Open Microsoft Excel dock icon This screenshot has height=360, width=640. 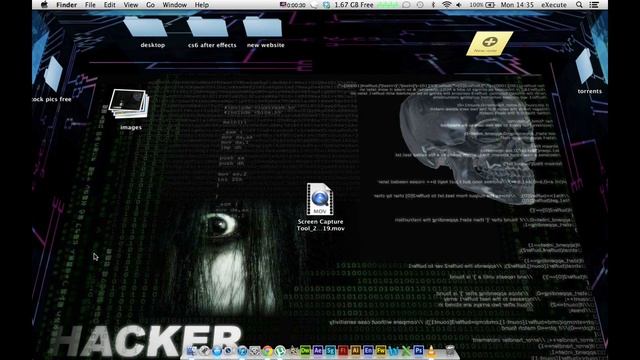(x=406, y=350)
